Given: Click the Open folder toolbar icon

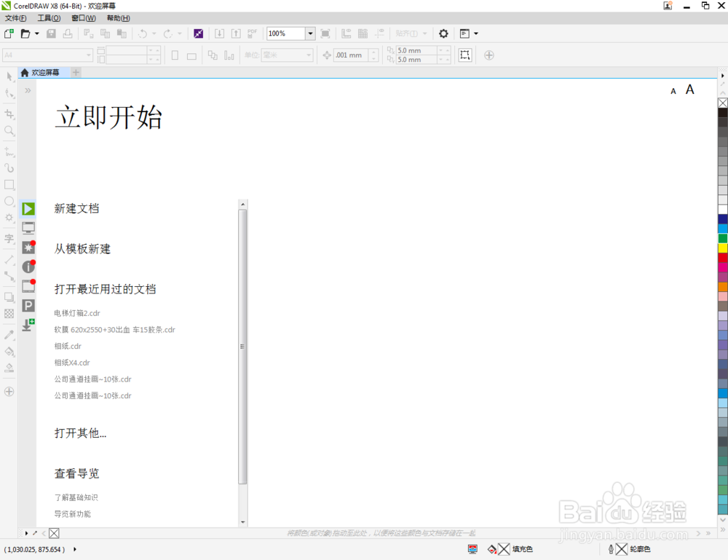Looking at the screenshot, I should click(x=25, y=33).
